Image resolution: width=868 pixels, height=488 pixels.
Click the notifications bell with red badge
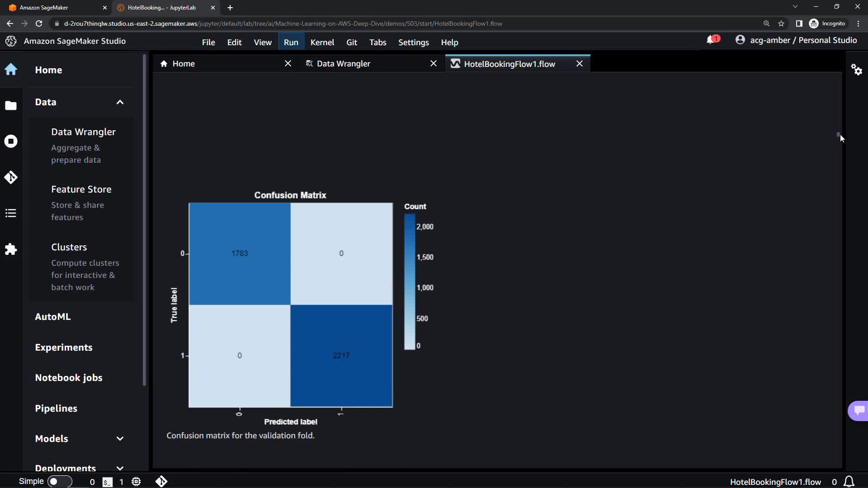tap(712, 40)
